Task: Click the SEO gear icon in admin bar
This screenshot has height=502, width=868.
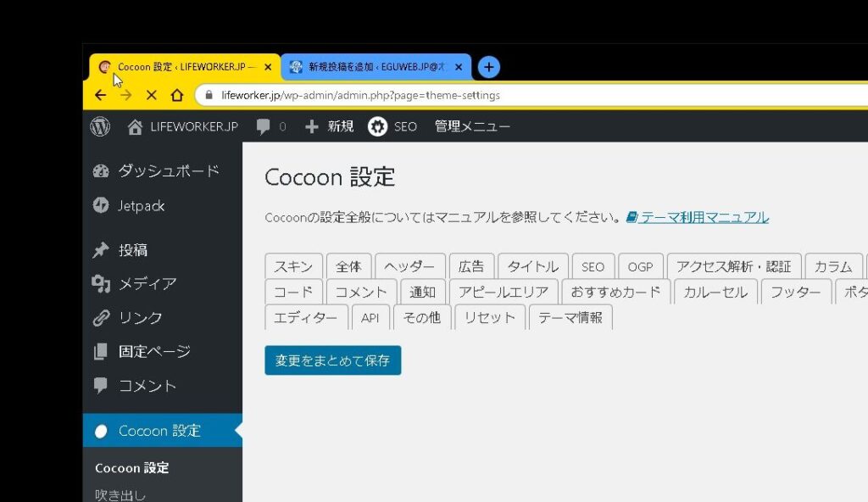Action: pyautogui.click(x=377, y=126)
